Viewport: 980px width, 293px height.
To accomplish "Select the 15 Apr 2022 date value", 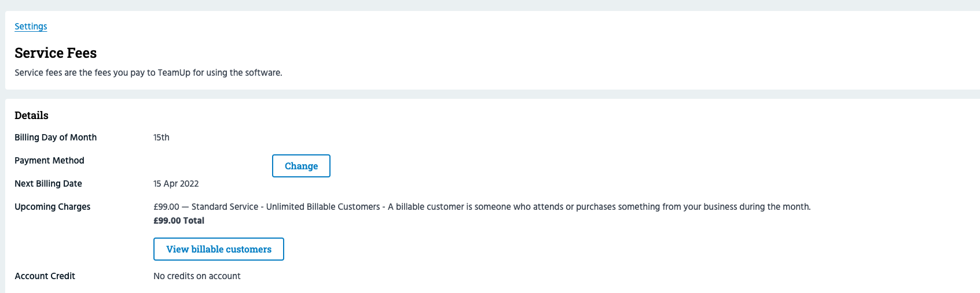I will pyautogui.click(x=176, y=184).
